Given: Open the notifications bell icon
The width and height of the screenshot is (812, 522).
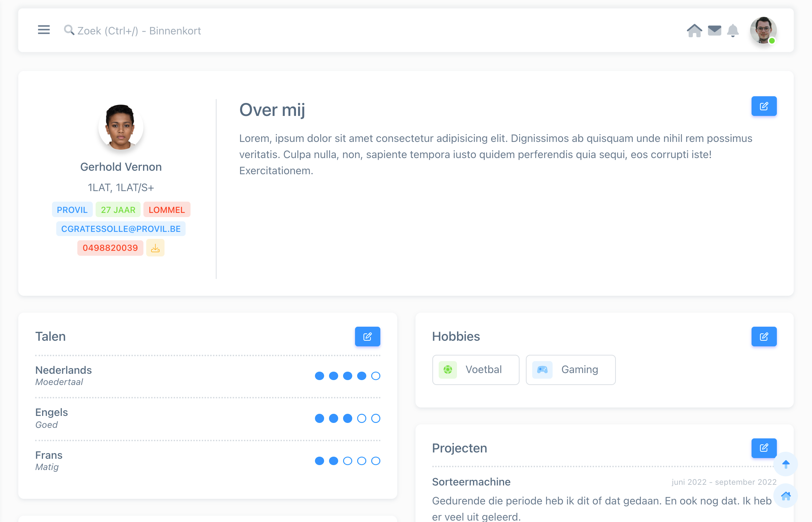Looking at the screenshot, I should click(x=733, y=31).
